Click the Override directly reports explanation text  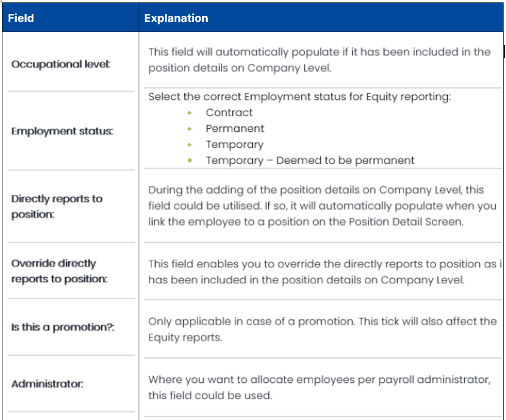coord(322,272)
